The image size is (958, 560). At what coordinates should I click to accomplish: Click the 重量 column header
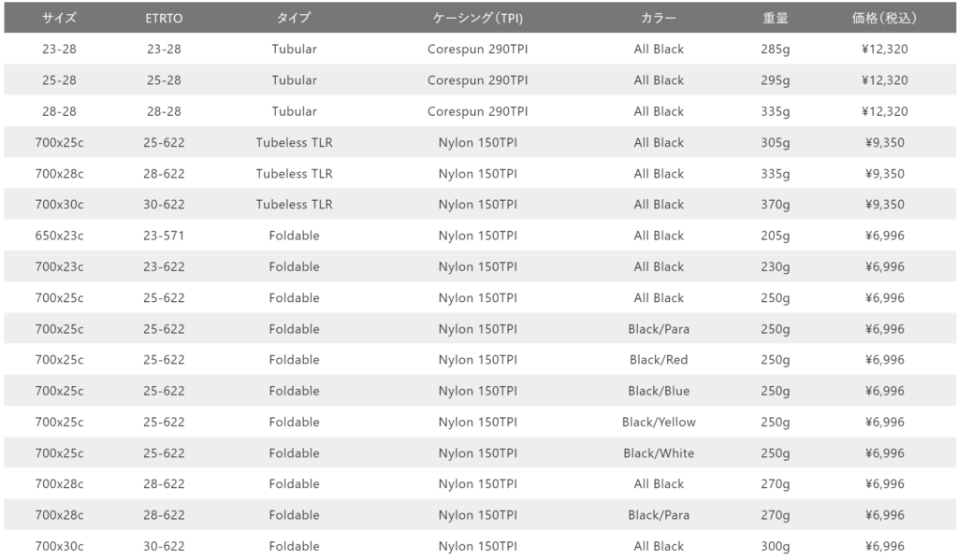click(776, 18)
